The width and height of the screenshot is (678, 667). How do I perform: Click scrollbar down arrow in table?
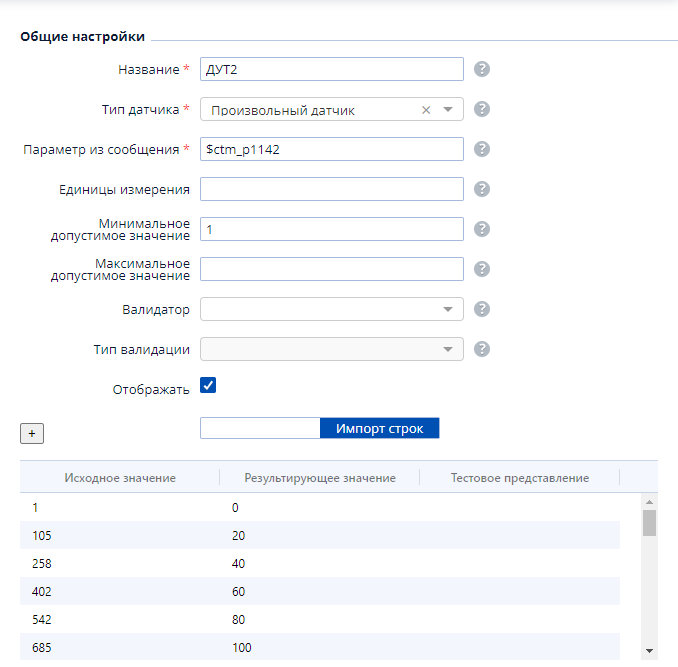click(649, 651)
